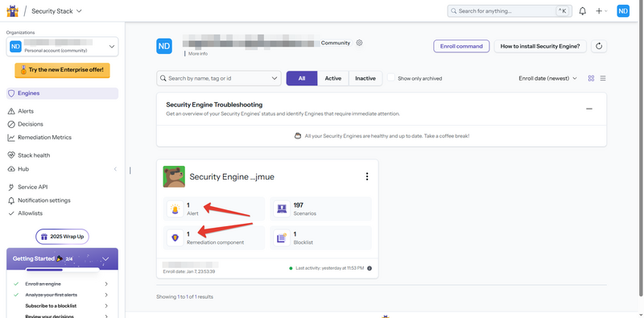The width and height of the screenshot is (644, 318).
Task: Switch to list view icon
Action: [x=602, y=78]
